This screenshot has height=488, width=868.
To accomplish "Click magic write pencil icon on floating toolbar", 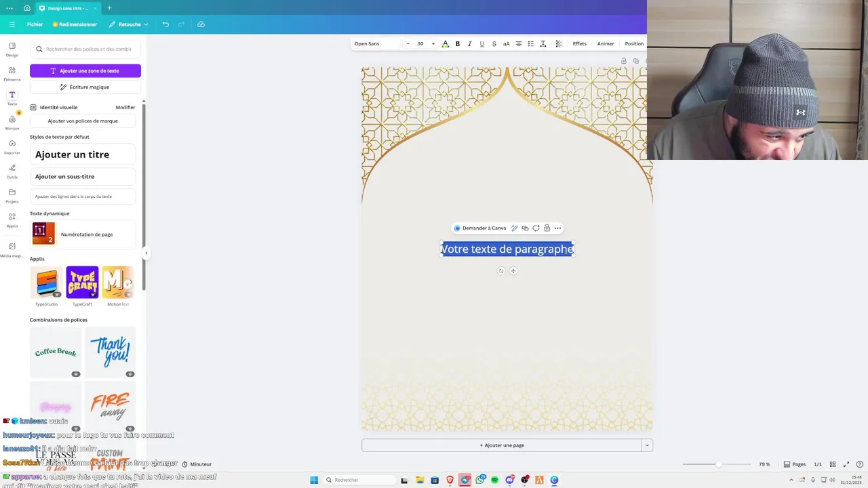I will coord(515,228).
